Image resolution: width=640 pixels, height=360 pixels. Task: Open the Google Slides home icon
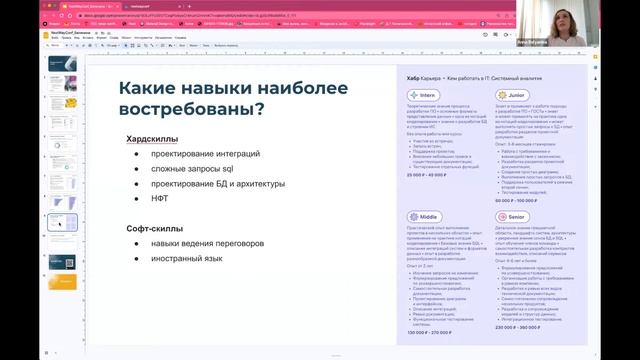pos(46,35)
